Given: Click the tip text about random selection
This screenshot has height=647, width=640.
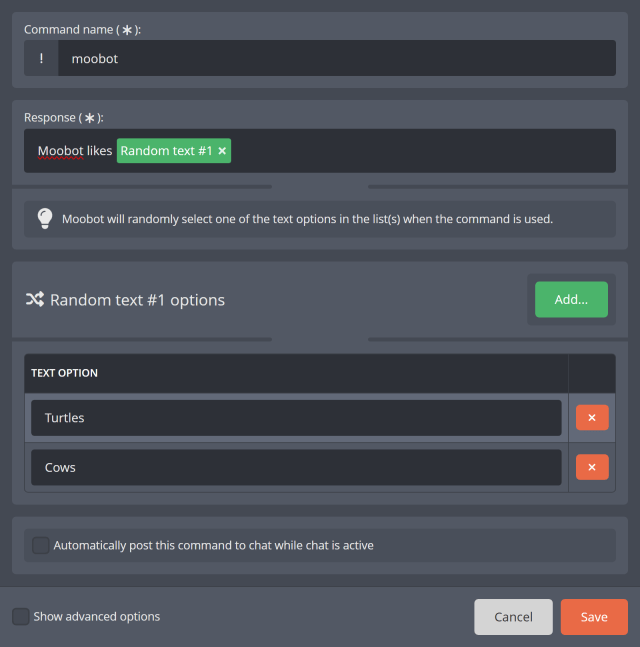Looking at the screenshot, I should 307,219.
